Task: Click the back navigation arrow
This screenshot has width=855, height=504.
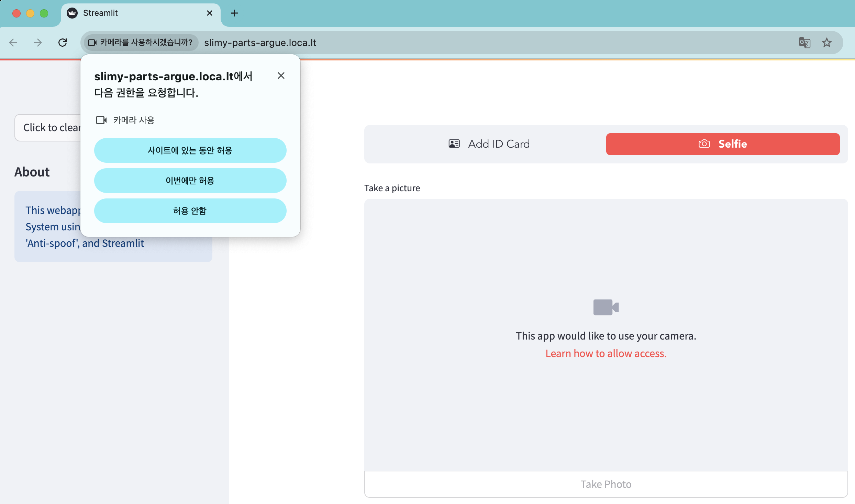Action: point(13,43)
